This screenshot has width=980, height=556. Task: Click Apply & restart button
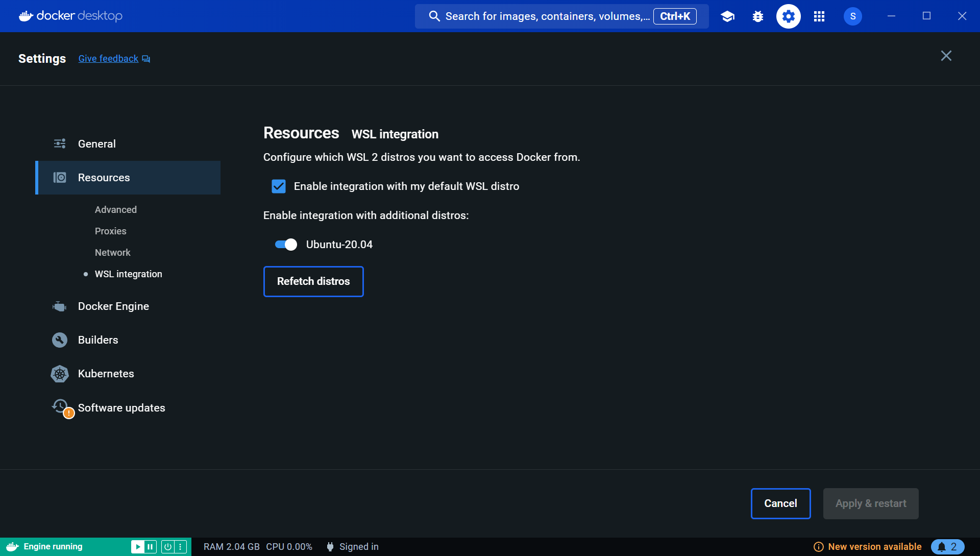(x=871, y=503)
